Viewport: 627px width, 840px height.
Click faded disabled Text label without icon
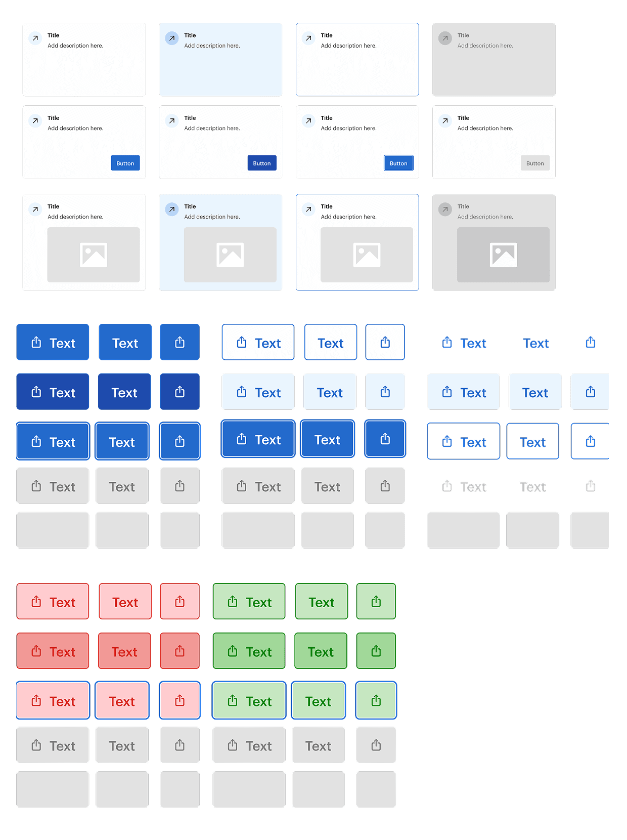pos(533,487)
